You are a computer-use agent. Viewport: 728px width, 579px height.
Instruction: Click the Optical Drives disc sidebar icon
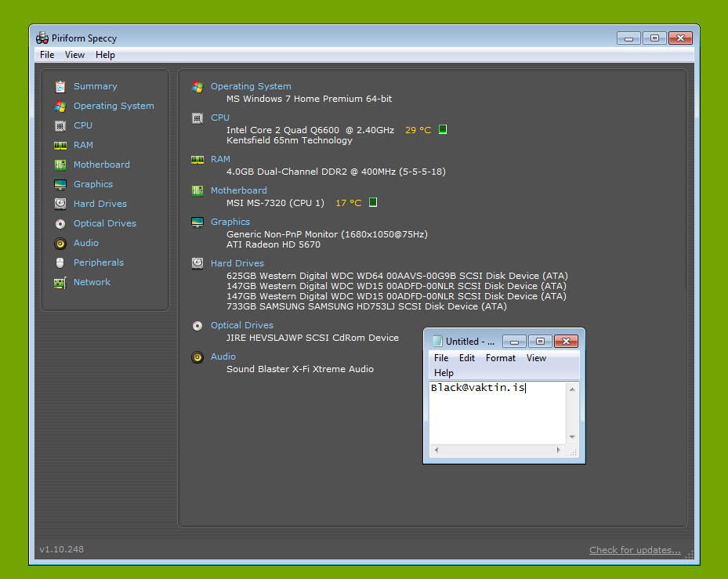(60, 223)
